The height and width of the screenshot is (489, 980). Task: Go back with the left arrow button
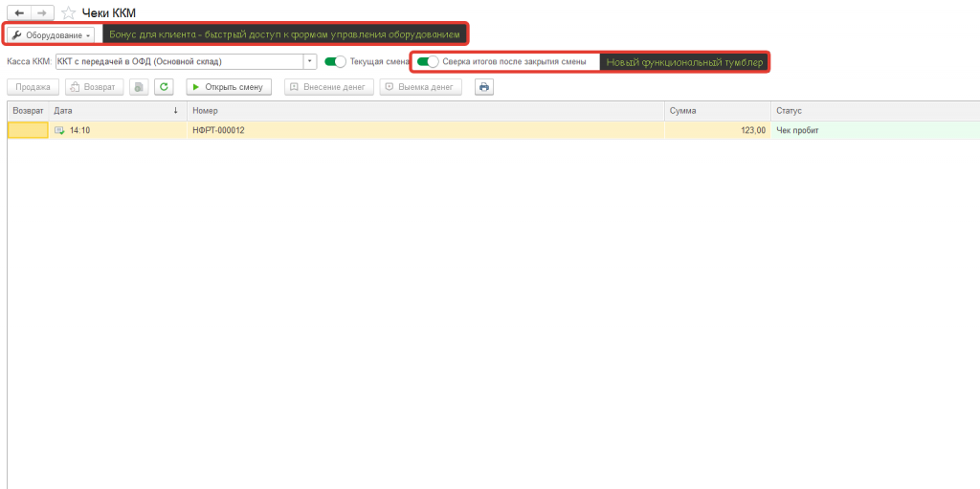point(19,12)
